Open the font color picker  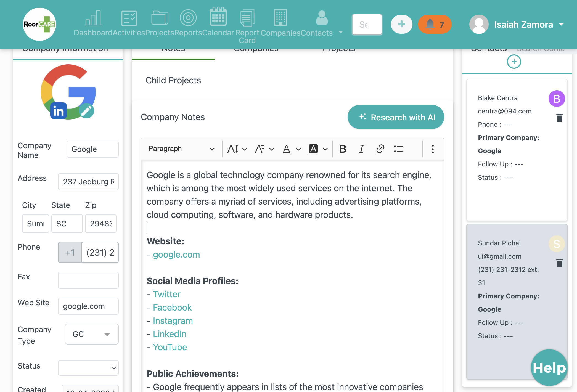(292, 149)
